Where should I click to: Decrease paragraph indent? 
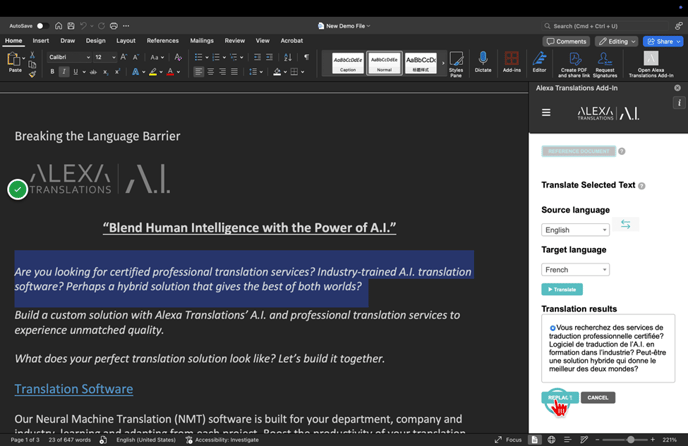(x=257, y=57)
